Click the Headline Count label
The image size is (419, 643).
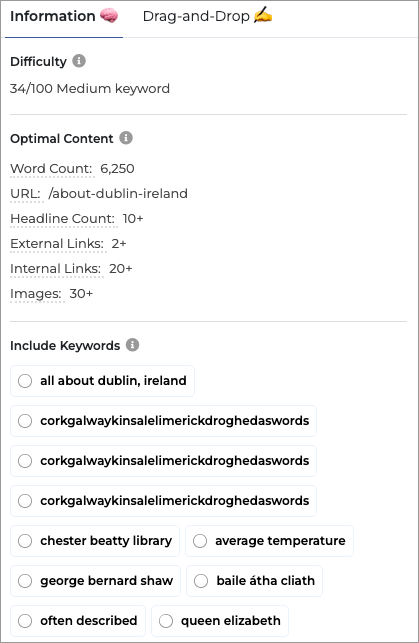63,219
